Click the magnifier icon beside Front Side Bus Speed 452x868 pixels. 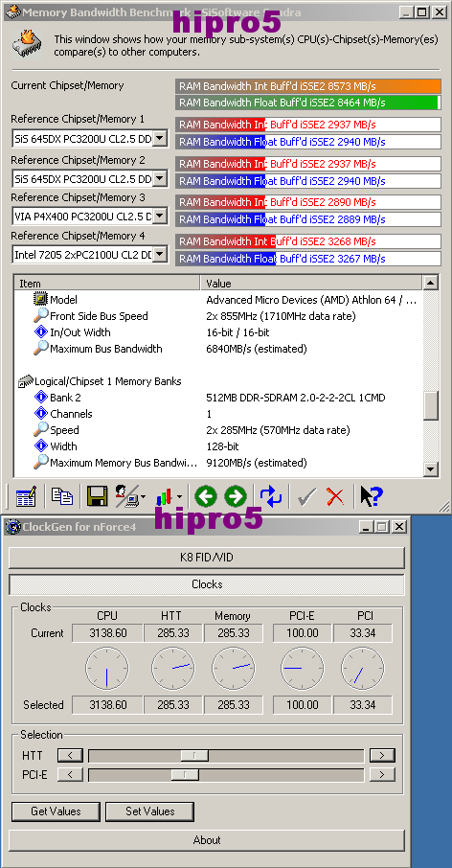(x=40, y=315)
